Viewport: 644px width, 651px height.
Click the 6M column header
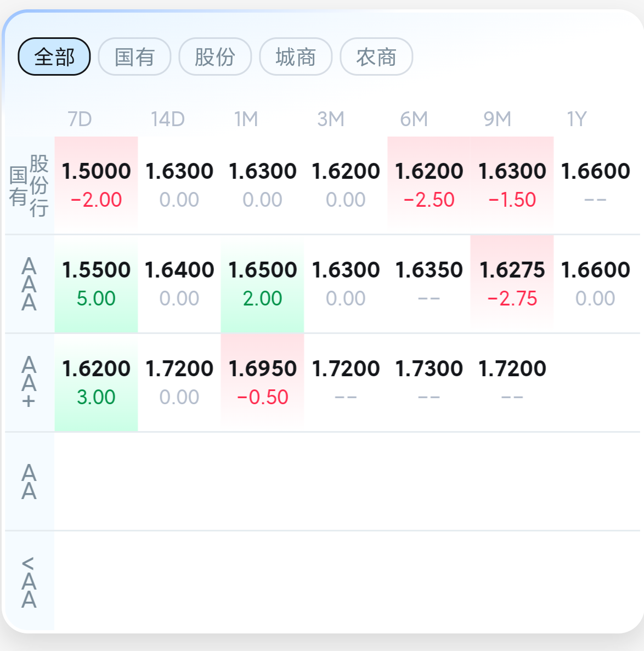414,119
